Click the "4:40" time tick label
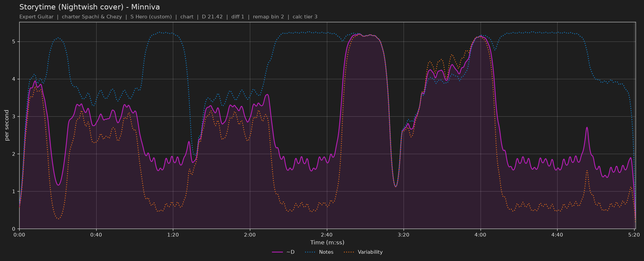644x261 pixels. 557,235
